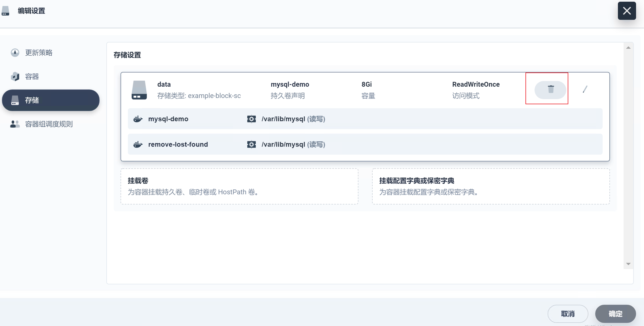Click the 挂载配置字典或保密字典 card
The image size is (644, 326).
(x=491, y=186)
